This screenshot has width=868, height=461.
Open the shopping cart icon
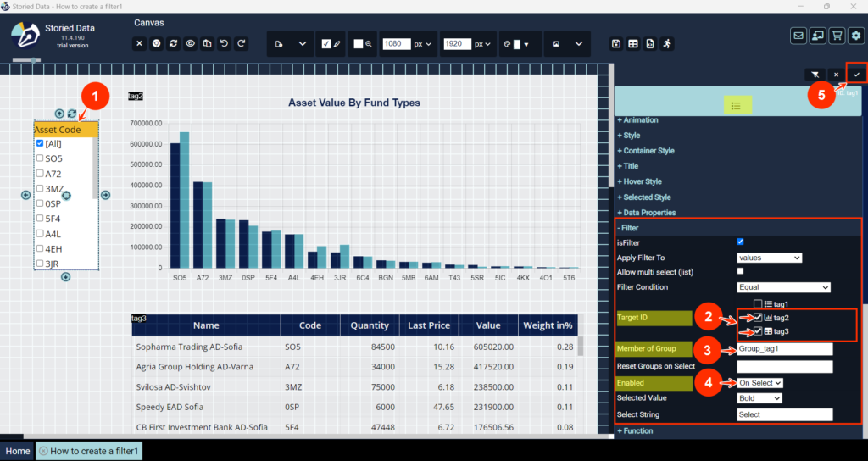(837, 36)
